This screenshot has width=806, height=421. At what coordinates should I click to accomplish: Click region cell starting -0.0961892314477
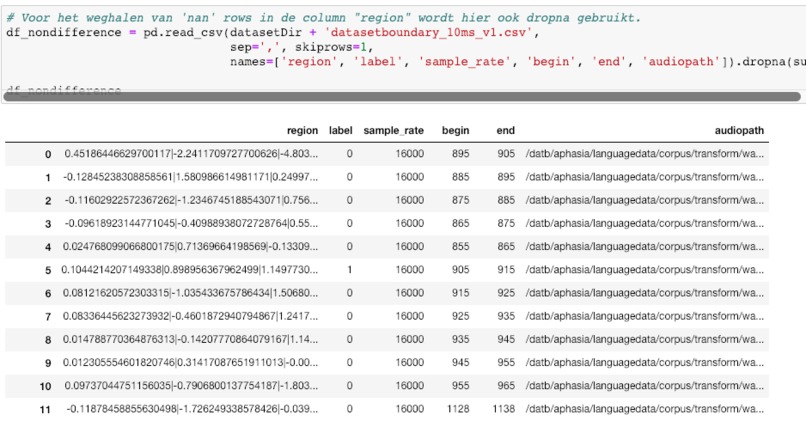(x=191, y=223)
